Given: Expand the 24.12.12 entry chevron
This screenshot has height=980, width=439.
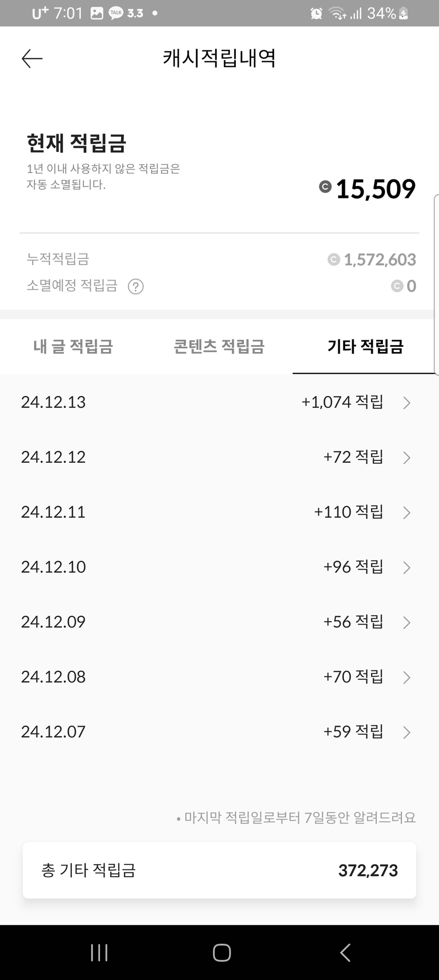Looking at the screenshot, I should (x=406, y=458).
